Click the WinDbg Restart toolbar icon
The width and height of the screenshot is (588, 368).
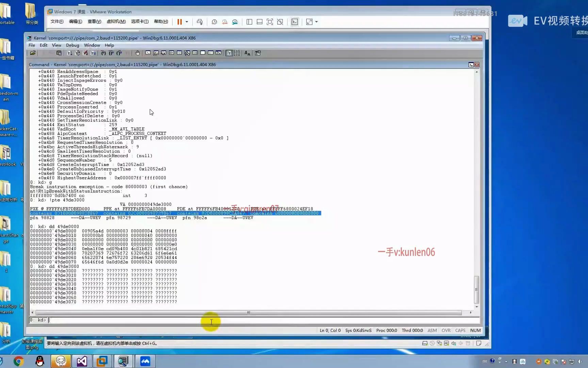[77, 53]
